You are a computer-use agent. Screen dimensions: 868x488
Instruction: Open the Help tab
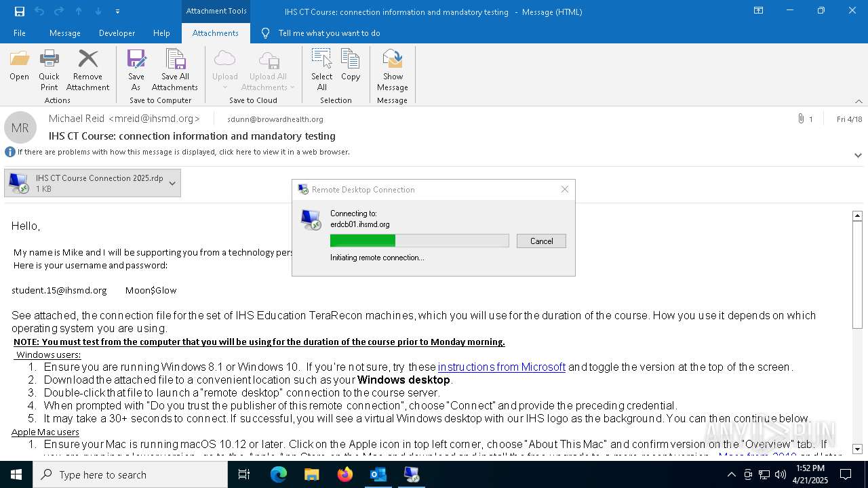click(161, 33)
